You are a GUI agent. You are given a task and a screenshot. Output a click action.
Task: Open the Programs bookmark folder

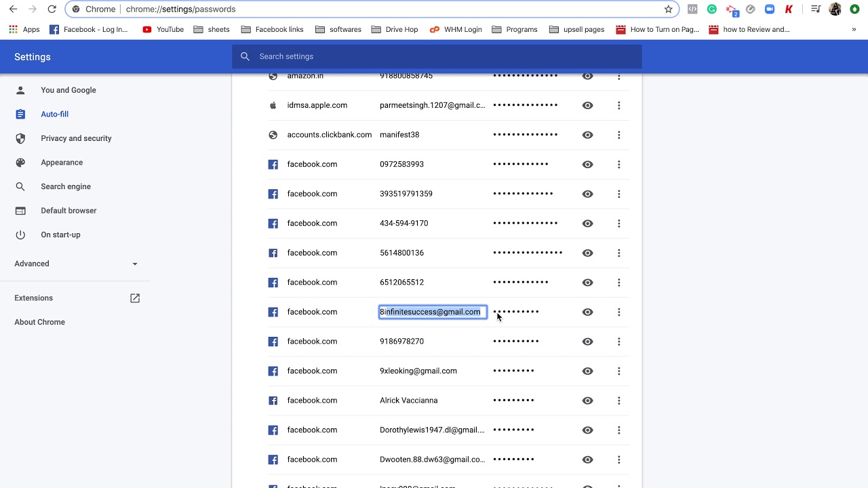pos(515,30)
